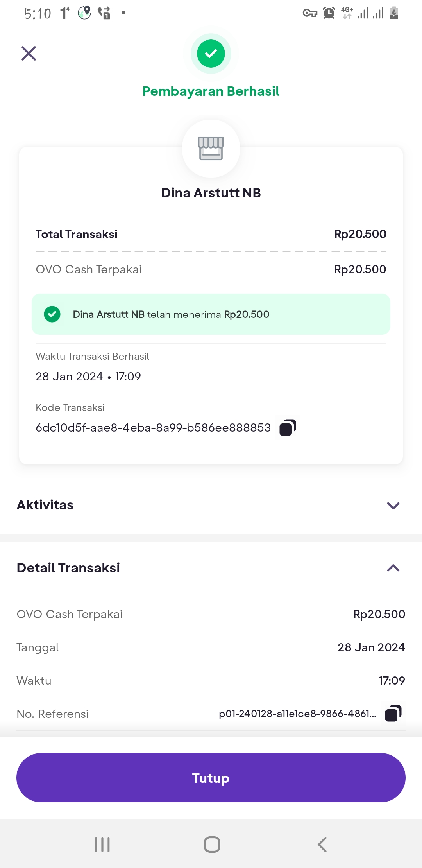Image resolution: width=422 pixels, height=868 pixels.
Task: Tap the green payment success checkmark icon
Action: (211, 54)
